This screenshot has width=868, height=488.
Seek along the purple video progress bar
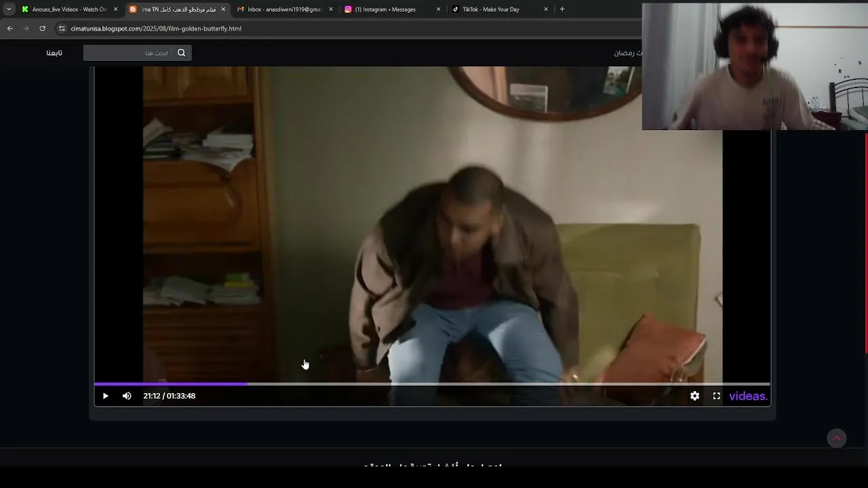(432, 384)
